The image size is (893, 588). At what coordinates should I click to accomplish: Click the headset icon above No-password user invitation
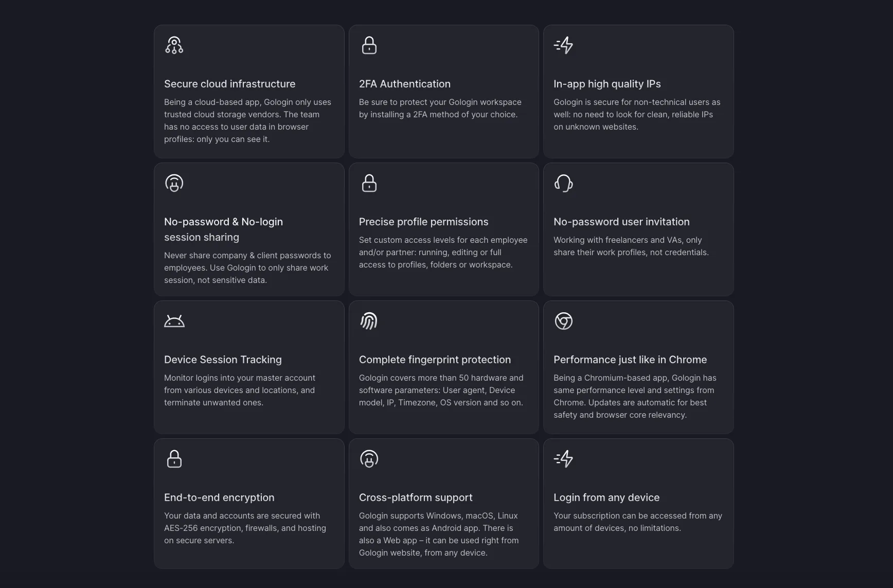click(563, 183)
